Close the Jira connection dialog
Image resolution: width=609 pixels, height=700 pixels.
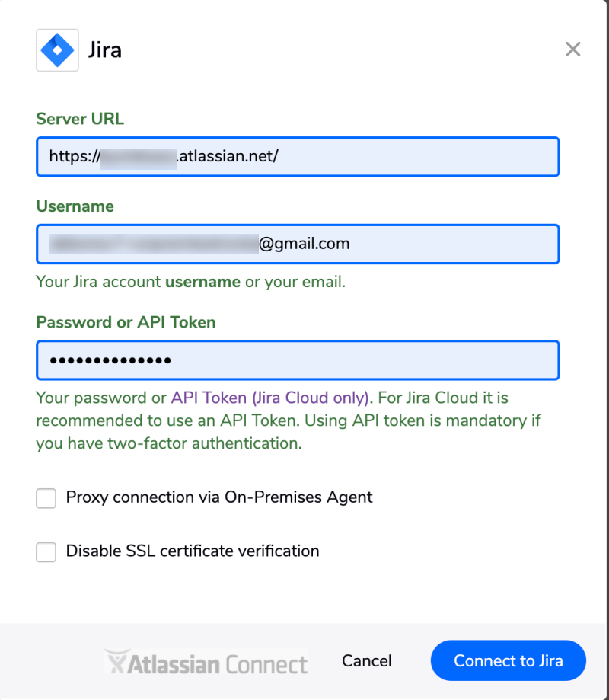[x=573, y=49]
